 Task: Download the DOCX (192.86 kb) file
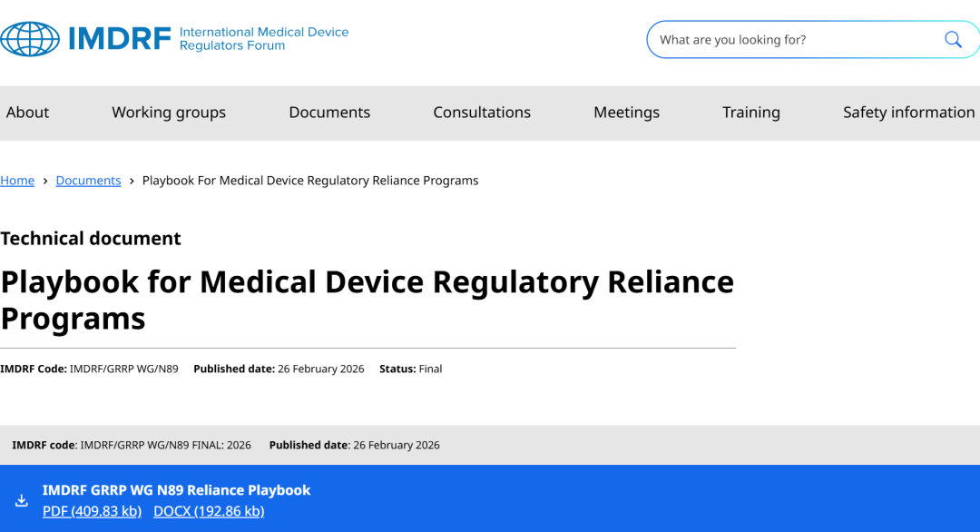point(209,511)
